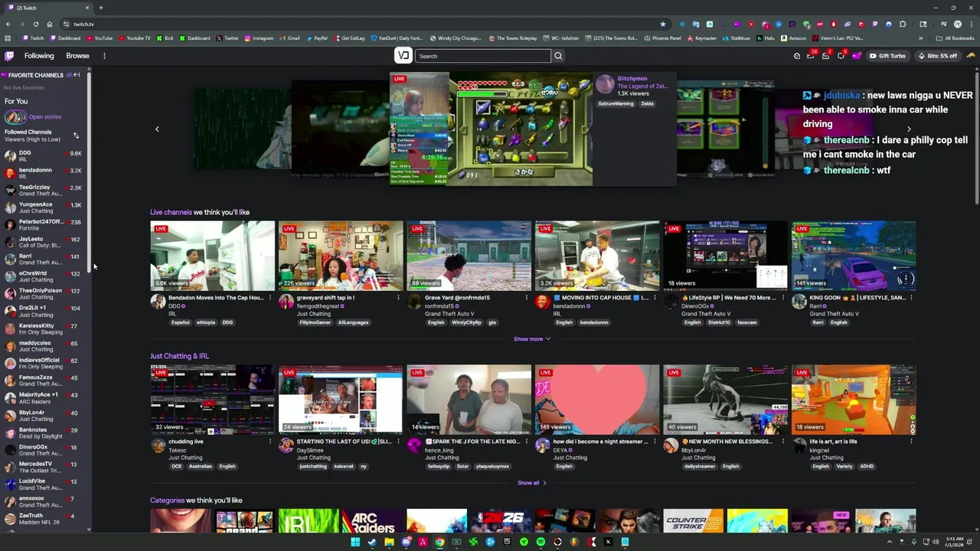Open the Kick bookmark
This screenshot has height=551, width=980.
165,37
